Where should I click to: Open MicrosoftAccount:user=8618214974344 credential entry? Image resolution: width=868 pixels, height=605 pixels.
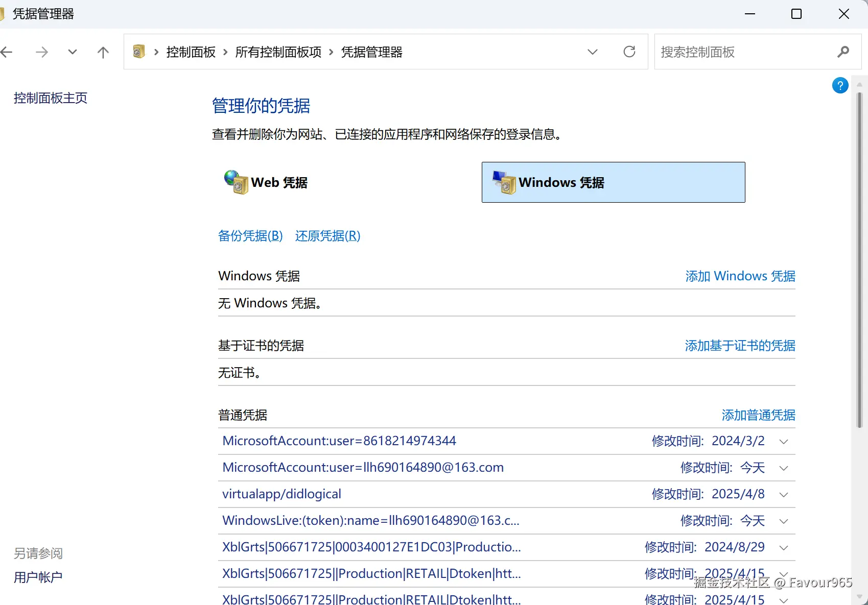pyautogui.click(x=339, y=441)
